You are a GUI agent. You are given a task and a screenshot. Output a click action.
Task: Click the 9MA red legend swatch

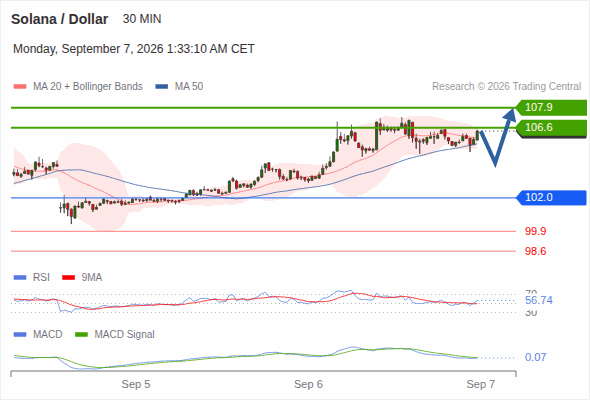68,278
